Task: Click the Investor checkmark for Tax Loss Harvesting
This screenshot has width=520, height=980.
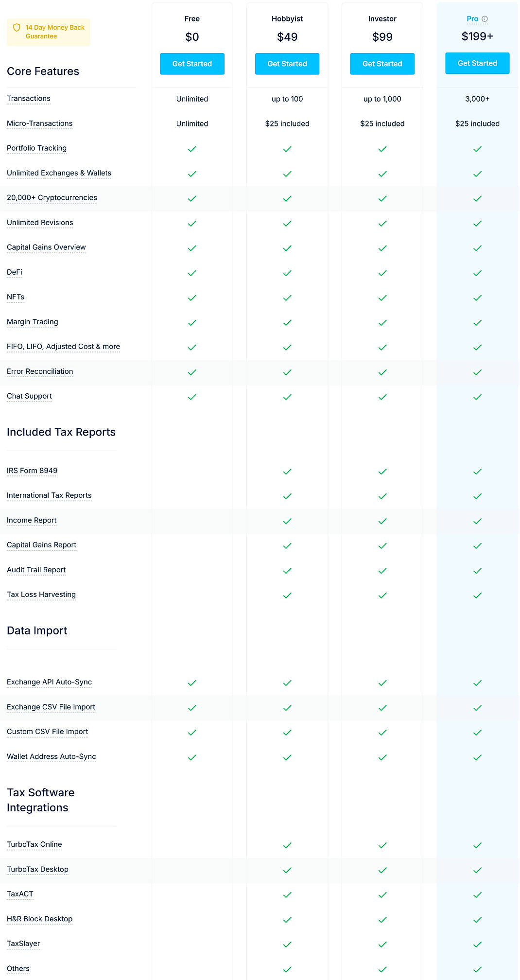Action: 382,595
